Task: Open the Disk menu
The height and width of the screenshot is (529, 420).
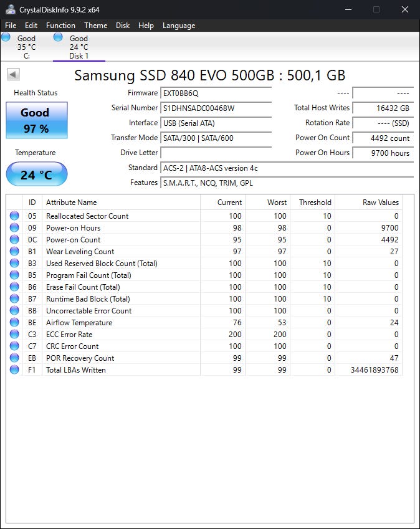Action: pyautogui.click(x=123, y=26)
